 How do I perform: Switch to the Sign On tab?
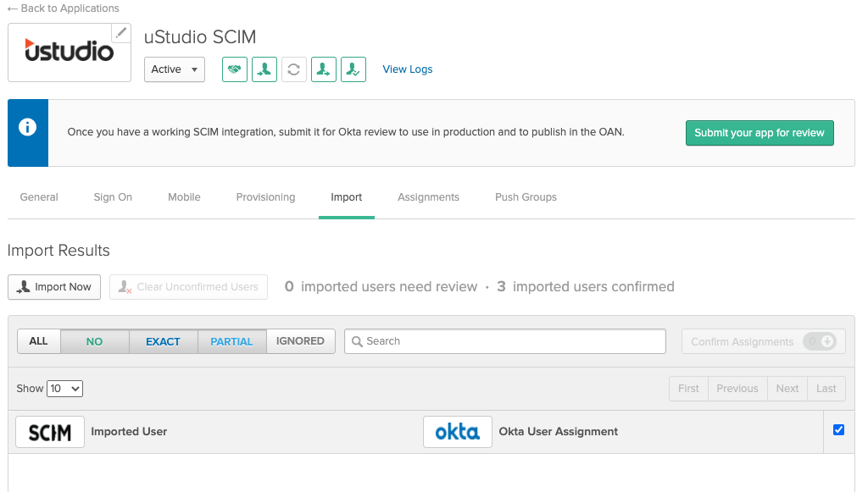coord(113,197)
